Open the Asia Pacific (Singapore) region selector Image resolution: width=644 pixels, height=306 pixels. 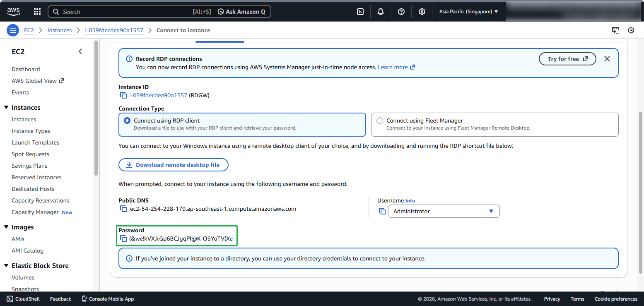(x=468, y=12)
